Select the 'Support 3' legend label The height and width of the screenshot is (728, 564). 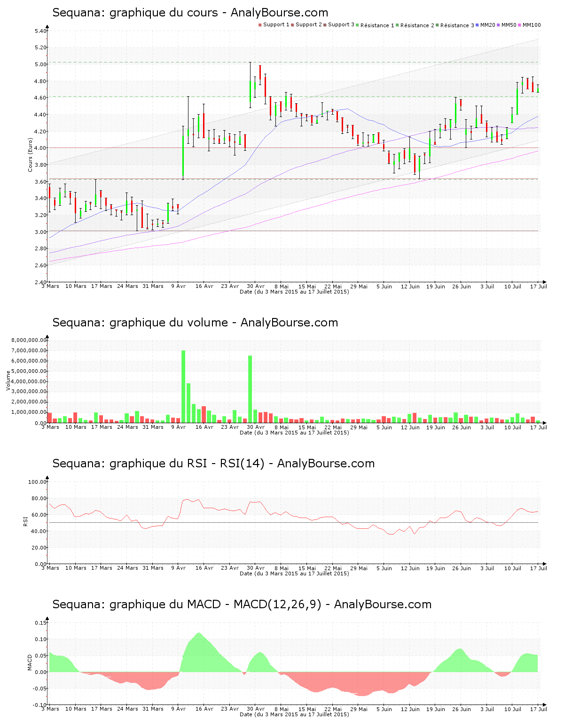[341, 25]
